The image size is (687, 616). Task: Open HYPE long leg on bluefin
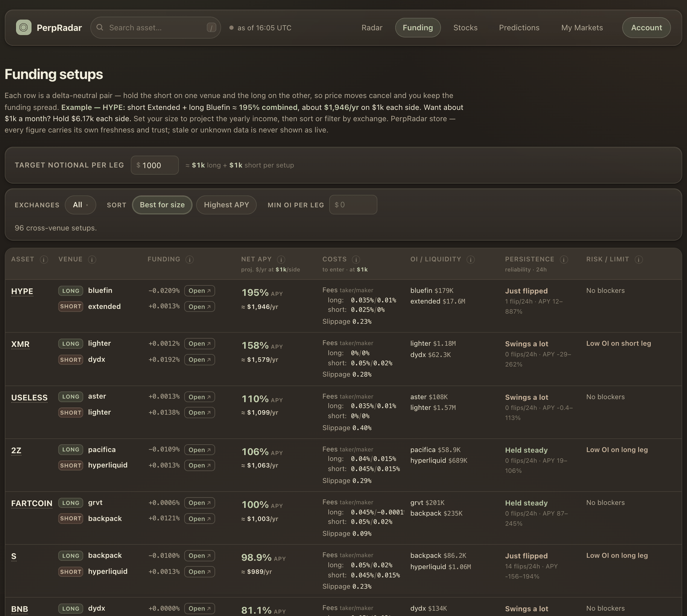point(199,291)
